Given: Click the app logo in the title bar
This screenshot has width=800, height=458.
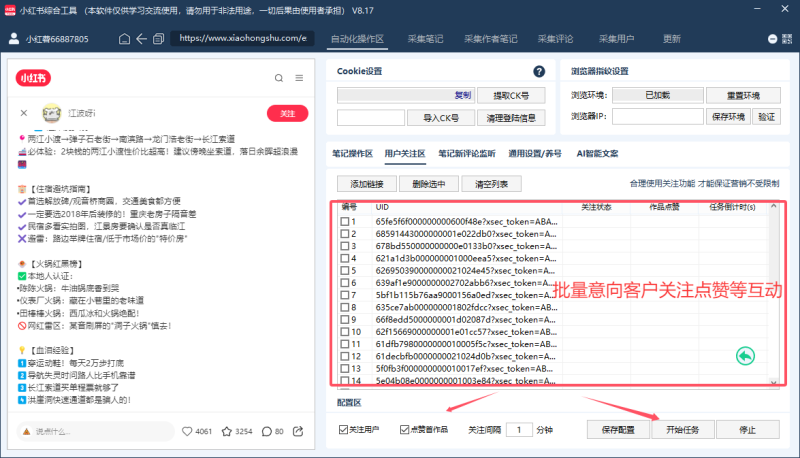Looking at the screenshot, I should (x=10, y=10).
